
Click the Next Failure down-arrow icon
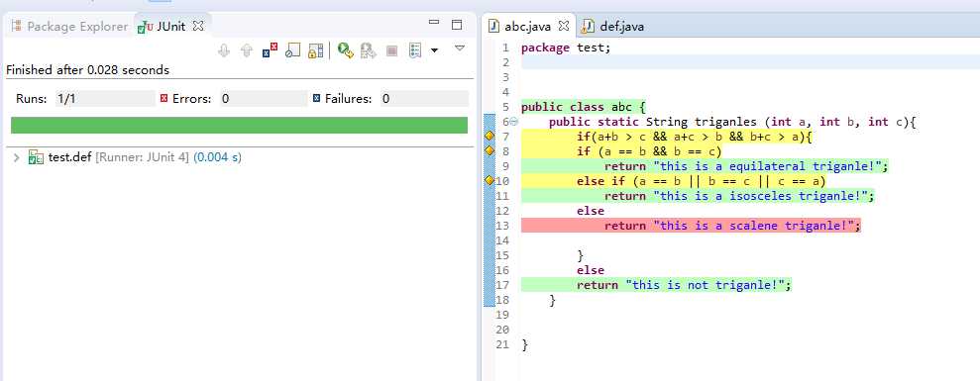click(224, 50)
